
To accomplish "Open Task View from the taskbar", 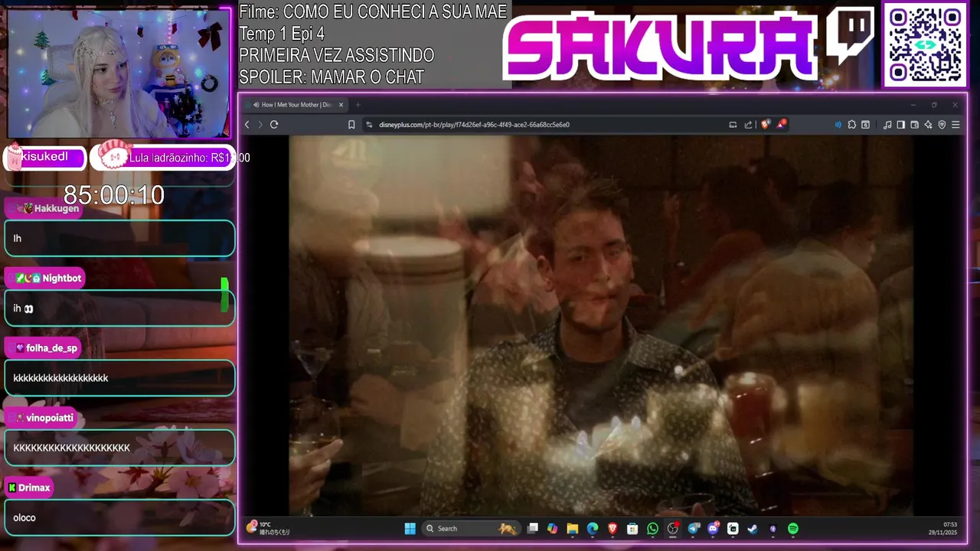I will (533, 528).
